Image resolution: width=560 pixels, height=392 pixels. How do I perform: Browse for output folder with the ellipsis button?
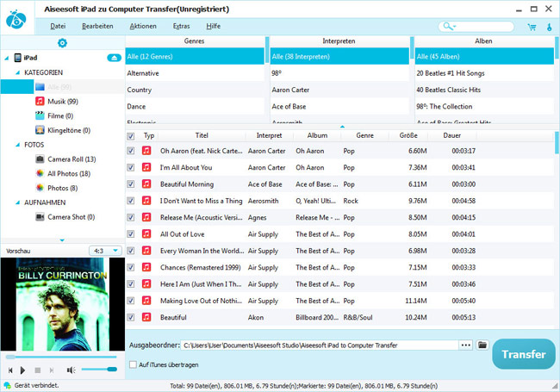[466, 345]
